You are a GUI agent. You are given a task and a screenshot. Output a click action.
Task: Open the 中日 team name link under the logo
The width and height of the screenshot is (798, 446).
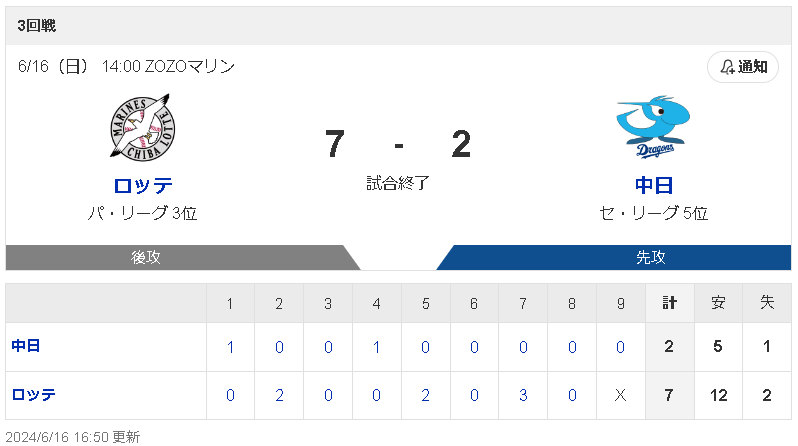point(653,185)
